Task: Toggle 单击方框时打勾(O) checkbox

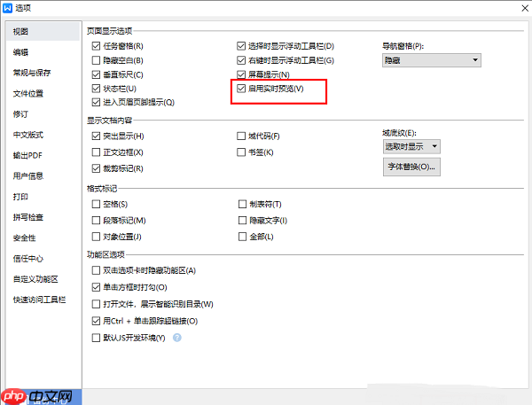Action: tap(96, 287)
